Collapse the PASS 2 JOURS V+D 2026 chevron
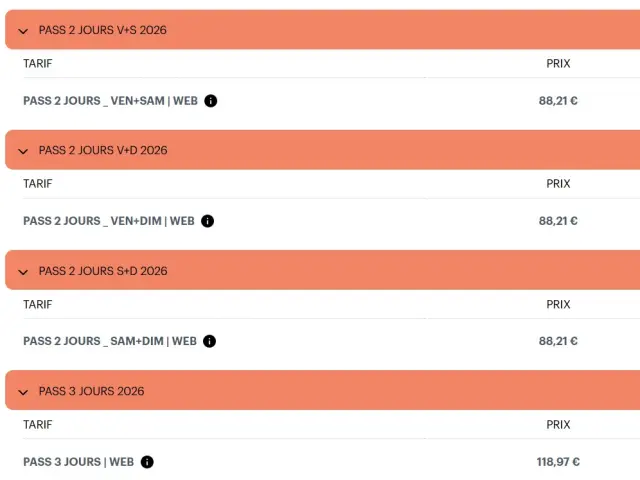The image size is (640, 480). (x=23, y=151)
